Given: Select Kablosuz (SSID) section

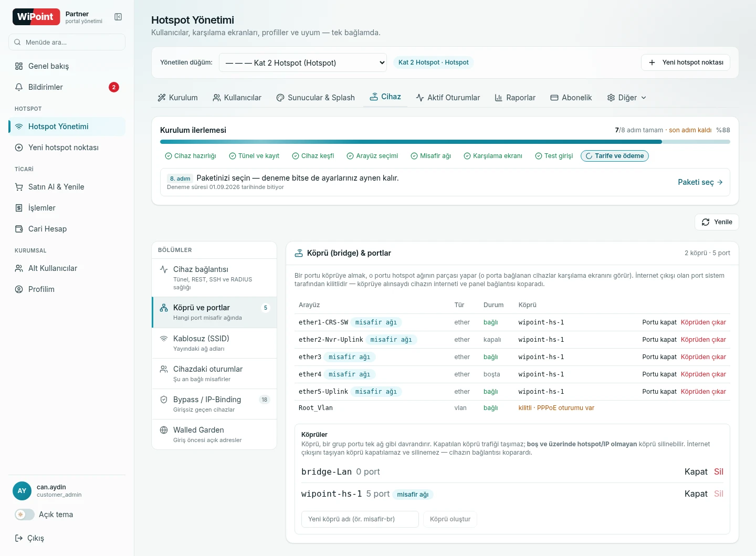Looking at the screenshot, I should pyautogui.click(x=214, y=343).
